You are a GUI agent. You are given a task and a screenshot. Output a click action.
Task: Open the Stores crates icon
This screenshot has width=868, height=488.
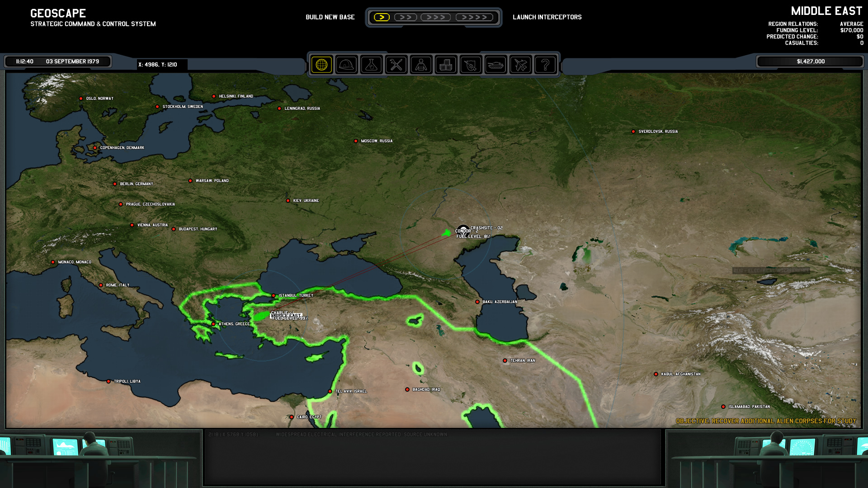446,65
